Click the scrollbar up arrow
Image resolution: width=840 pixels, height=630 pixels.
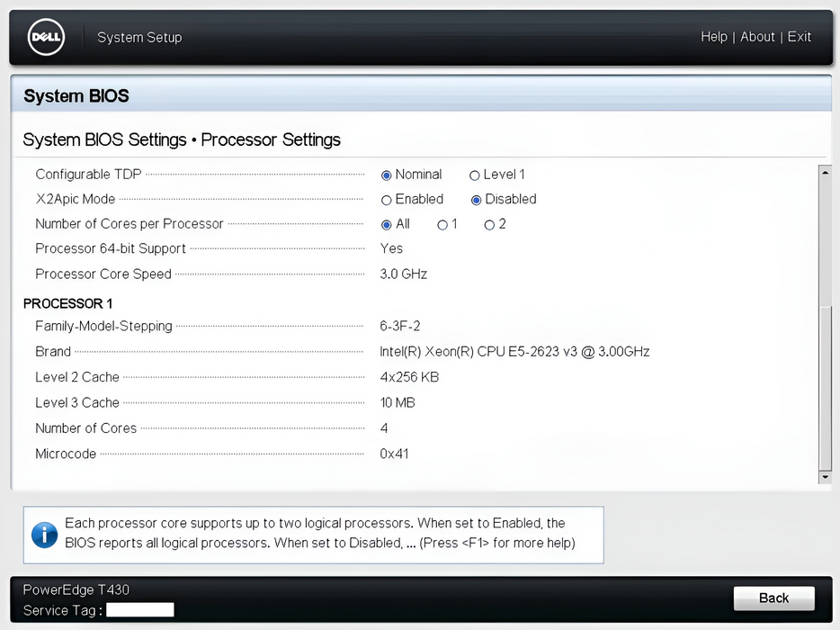click(825, 173)
